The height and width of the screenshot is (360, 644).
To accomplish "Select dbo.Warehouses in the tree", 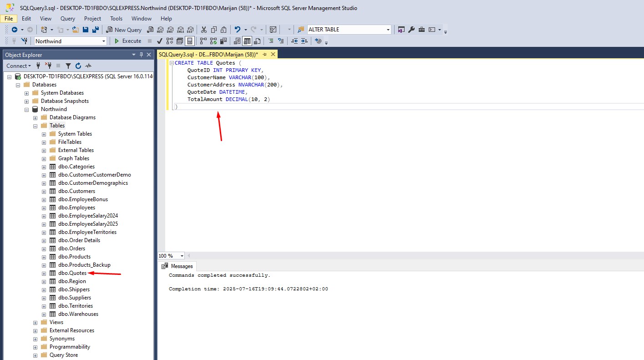I will [78, 314].
